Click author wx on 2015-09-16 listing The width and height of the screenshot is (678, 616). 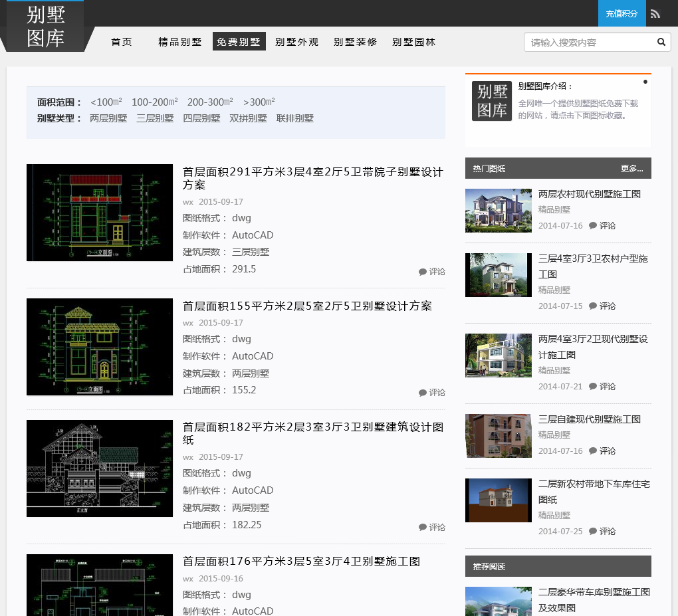(x=187, y=578)
